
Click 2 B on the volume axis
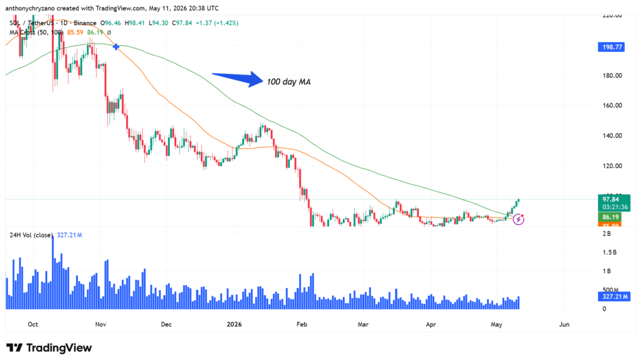point(606,234)
